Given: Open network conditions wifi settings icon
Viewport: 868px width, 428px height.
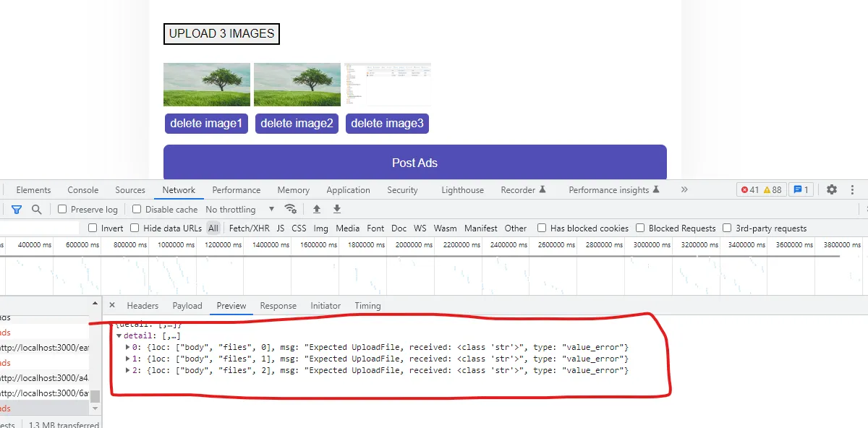Looking at the screenshot, I should (291, 209).
